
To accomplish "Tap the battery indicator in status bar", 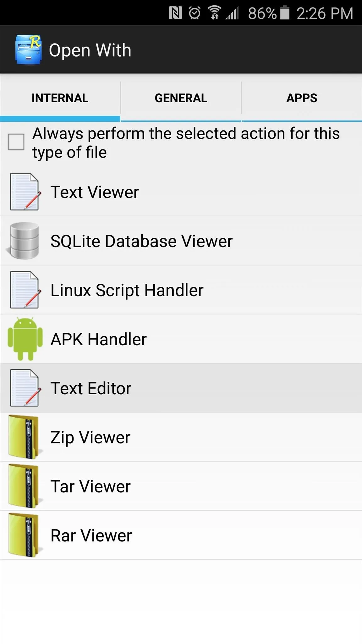I will pos(285,13).
